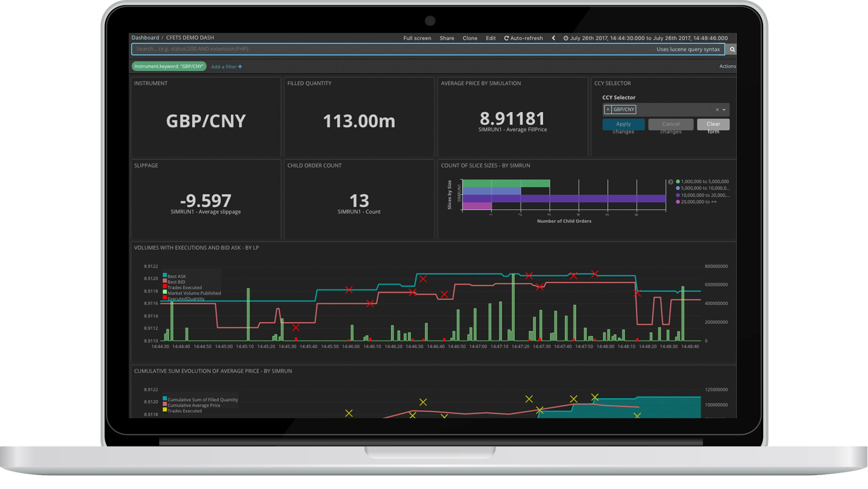Open the Actions menu on filter bar
868x489 pixels.
pos(727,67)
